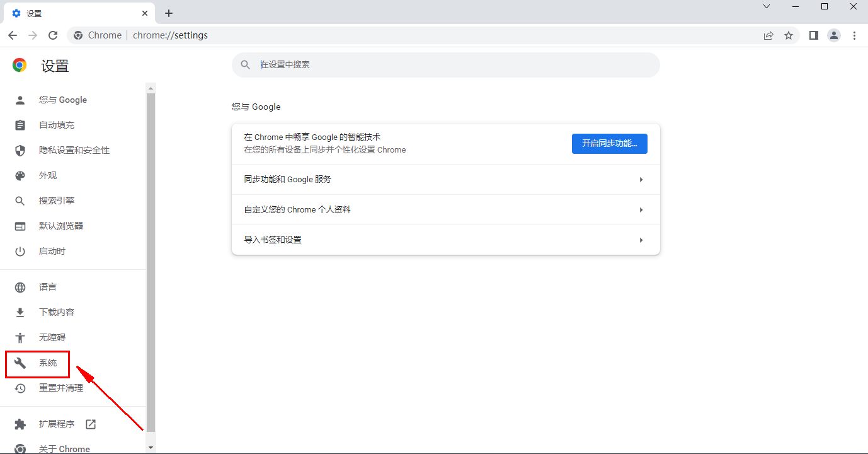The height and width of the screenshot is (454, 868).
Task: Click the download icon for 下载内容
Action: click(20, 312)
